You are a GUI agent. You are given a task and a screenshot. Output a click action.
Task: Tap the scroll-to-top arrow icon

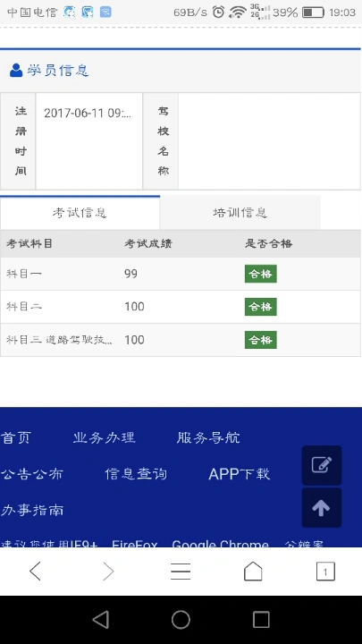(x=322, y=508)
